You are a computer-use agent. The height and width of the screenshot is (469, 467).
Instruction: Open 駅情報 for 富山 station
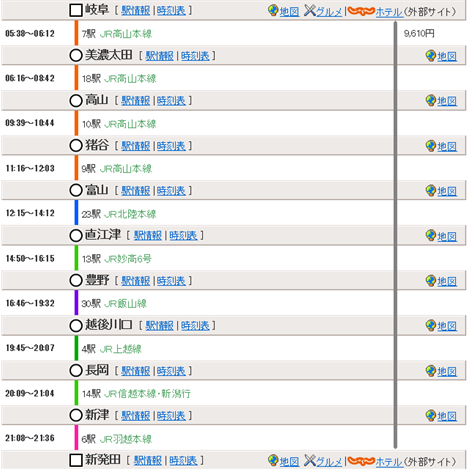136,191
